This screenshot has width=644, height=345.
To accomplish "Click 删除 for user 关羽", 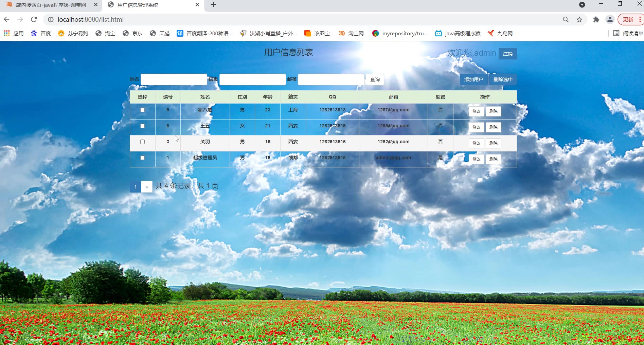I will (x=493, y=143).
